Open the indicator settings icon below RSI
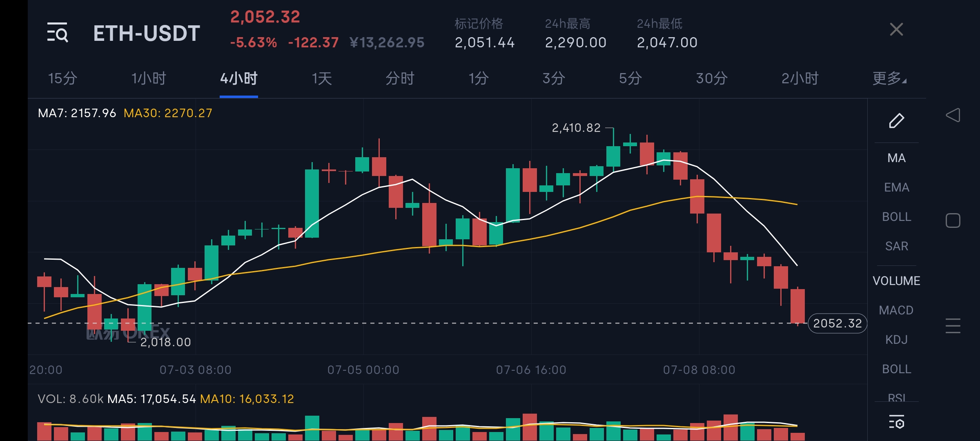 896,422
